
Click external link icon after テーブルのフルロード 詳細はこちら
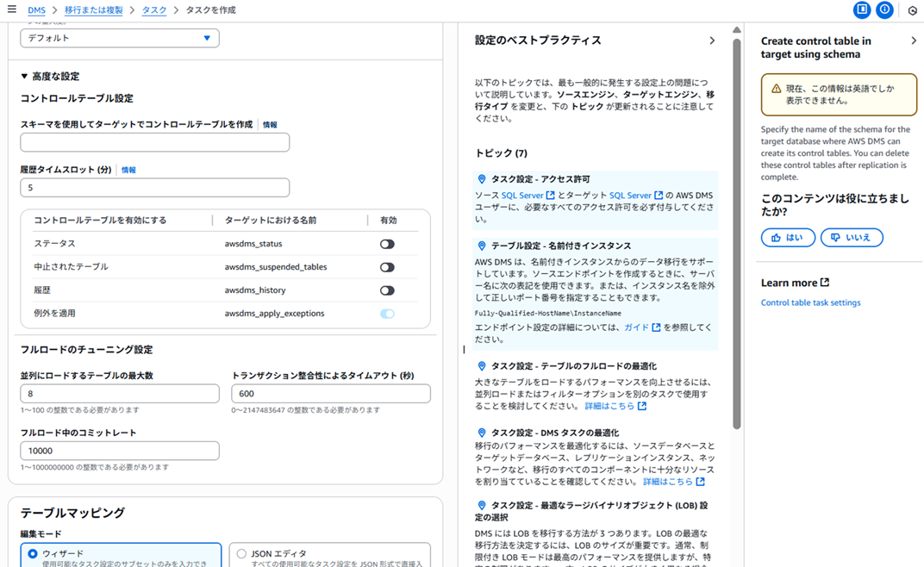(642, 406)
